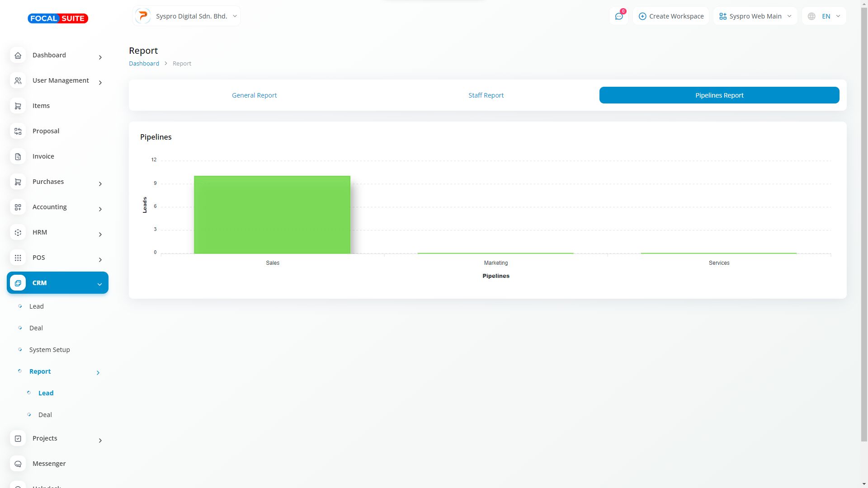The height and width of the screenshot is (488, 868).
Task: Click the POS dots grid icon
Action: (x=18, y=258)
